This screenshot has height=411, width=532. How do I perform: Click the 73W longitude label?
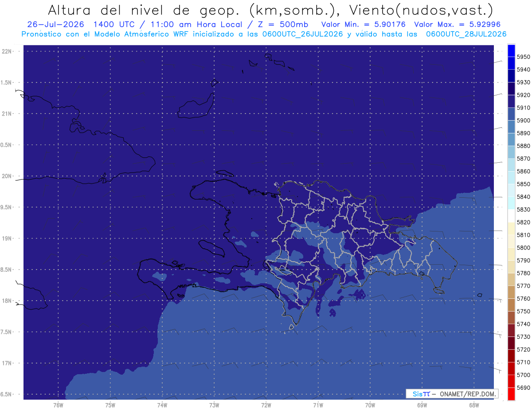tap(214, 405)
